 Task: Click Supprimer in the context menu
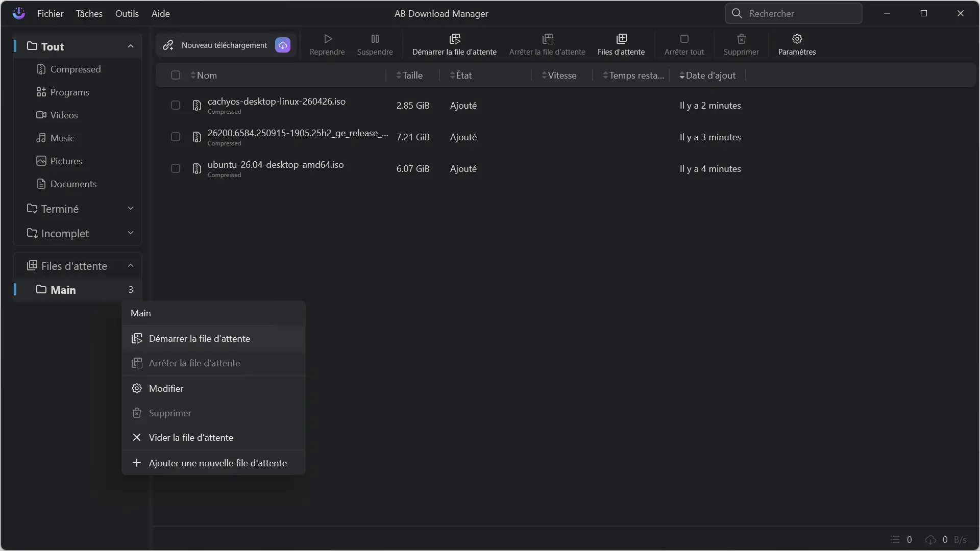coord(213,413)
